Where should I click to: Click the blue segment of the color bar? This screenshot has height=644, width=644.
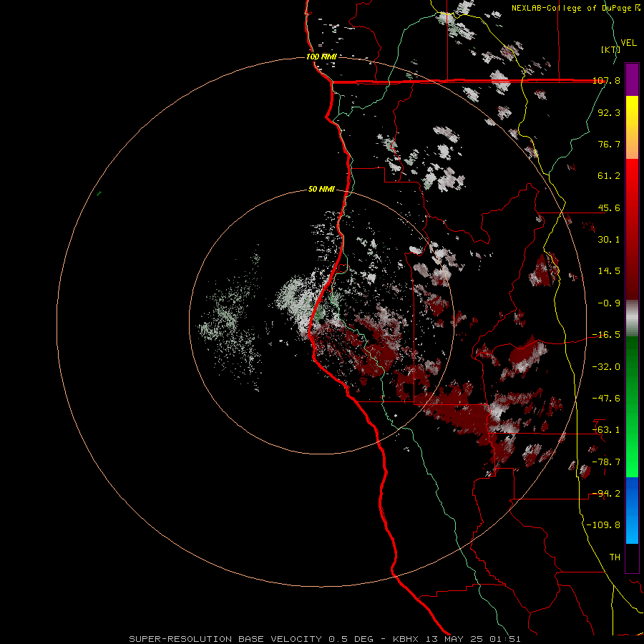(632, 510)
